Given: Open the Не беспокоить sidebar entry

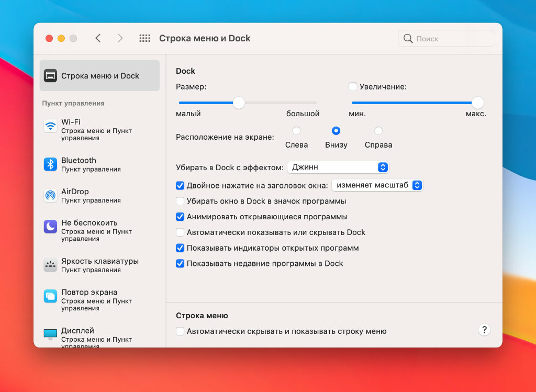Looking at the screenshot, I should pos(99,230).
